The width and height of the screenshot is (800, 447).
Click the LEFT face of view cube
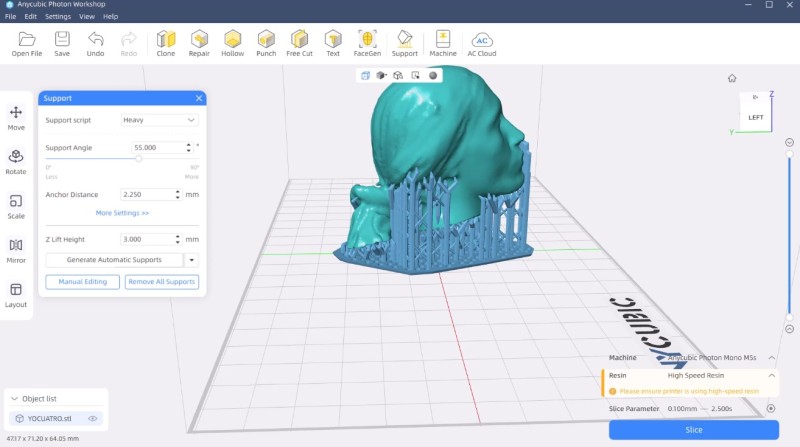(756, 117)
